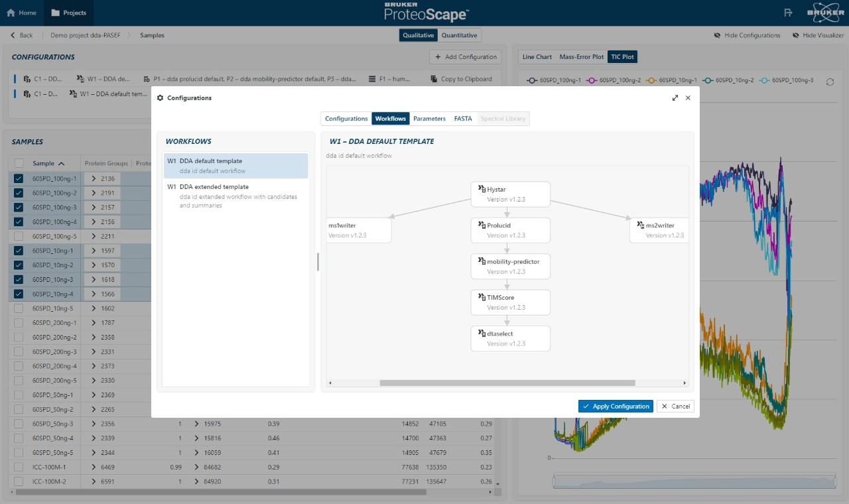
Task: Uncheck the 60SPD_100ng-1 sample checkbox
Action: (x=19, y=178)
